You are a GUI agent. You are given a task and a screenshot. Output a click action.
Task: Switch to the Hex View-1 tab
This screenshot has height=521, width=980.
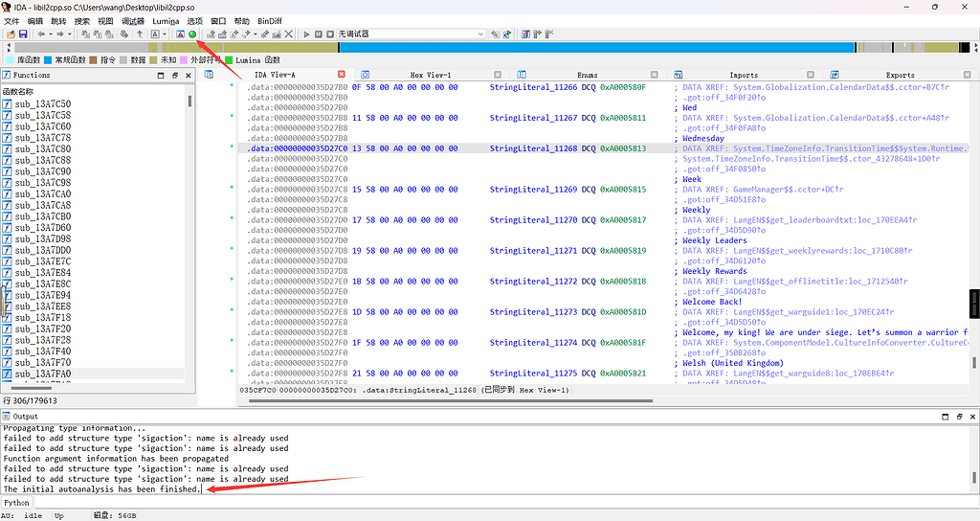click(430, 75)
